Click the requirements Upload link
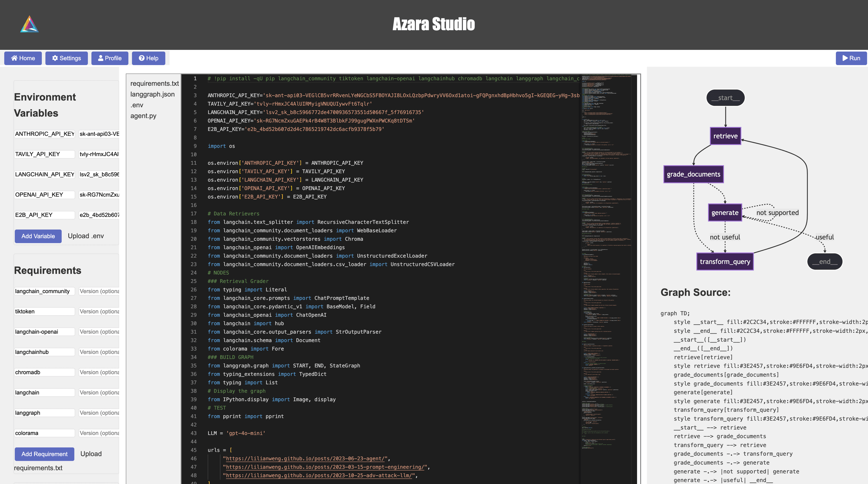The image size is (868, 484). pyautogui.click(x=91, y=454)
